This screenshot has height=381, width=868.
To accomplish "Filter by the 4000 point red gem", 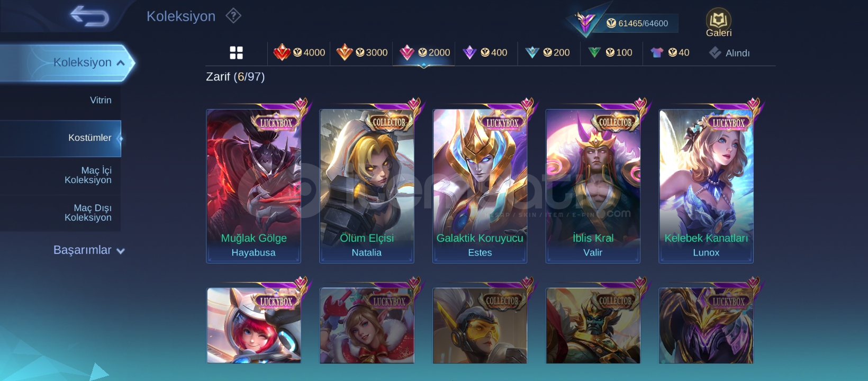I will pyautogui.click(x=299, y=52).
